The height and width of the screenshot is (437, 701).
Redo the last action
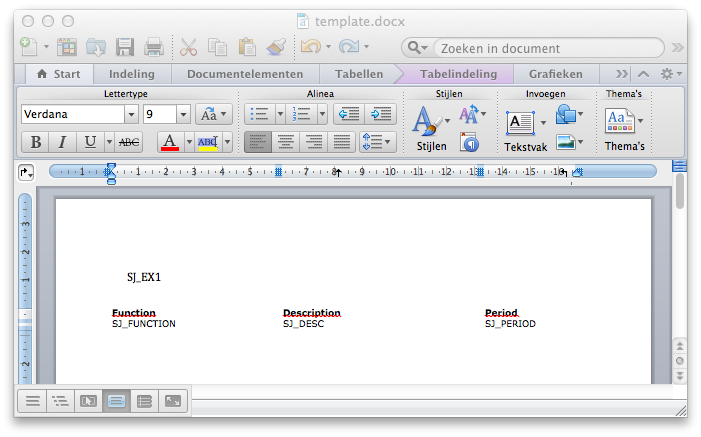point(349,47)
